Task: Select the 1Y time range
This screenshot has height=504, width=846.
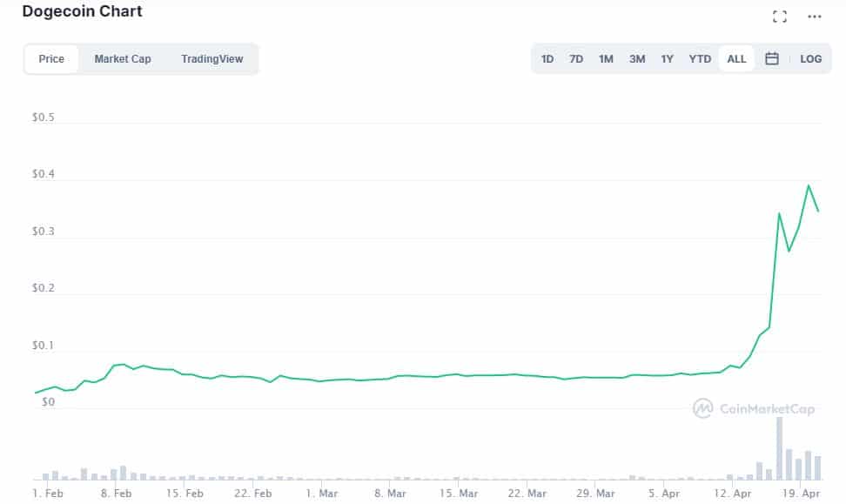Action: pyautogui.click(x=668, y=59)
